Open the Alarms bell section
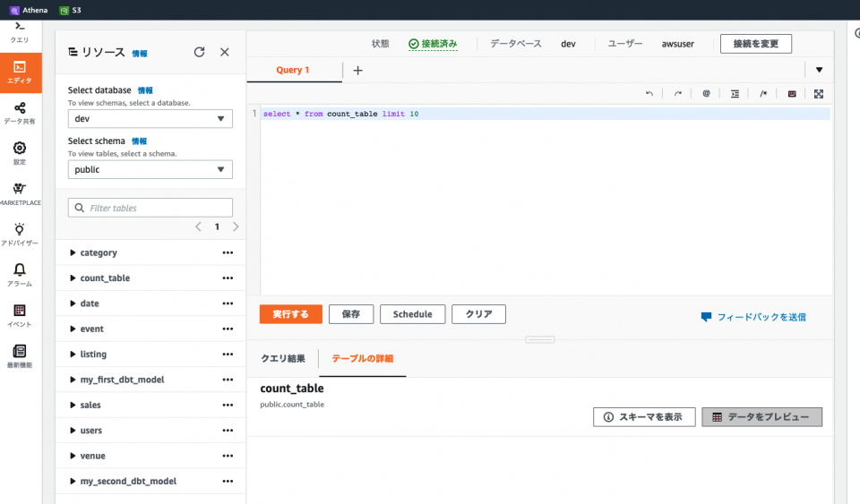 click(x=20, y=276)
